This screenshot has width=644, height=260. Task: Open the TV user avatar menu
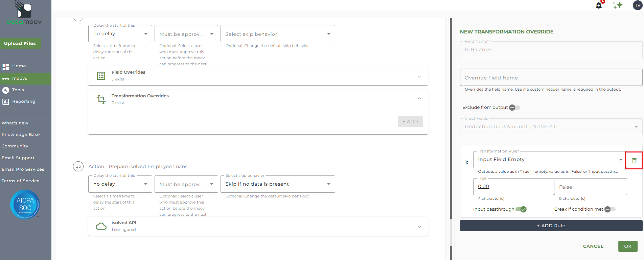tap(638, 5)
